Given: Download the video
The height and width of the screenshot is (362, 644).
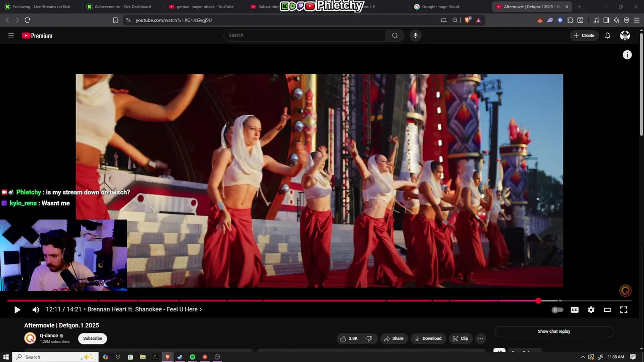Looking at the screenshot, I should (x=428, y=338).
